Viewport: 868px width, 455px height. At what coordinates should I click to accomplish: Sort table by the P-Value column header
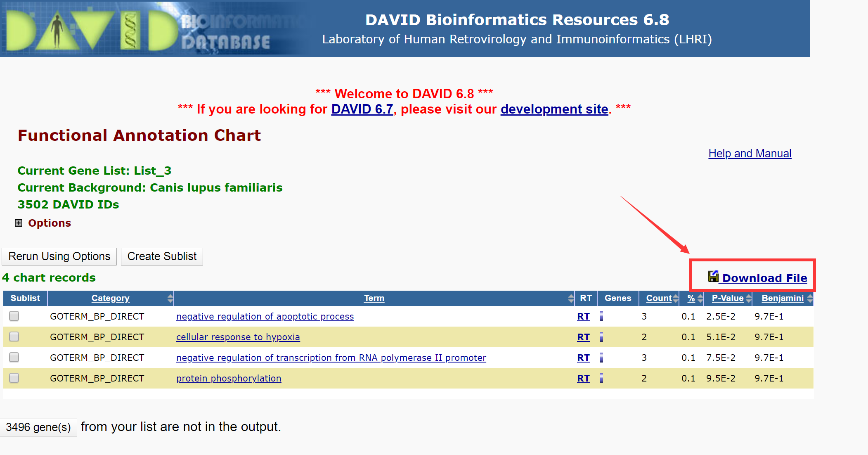click(x=727, y=298)
